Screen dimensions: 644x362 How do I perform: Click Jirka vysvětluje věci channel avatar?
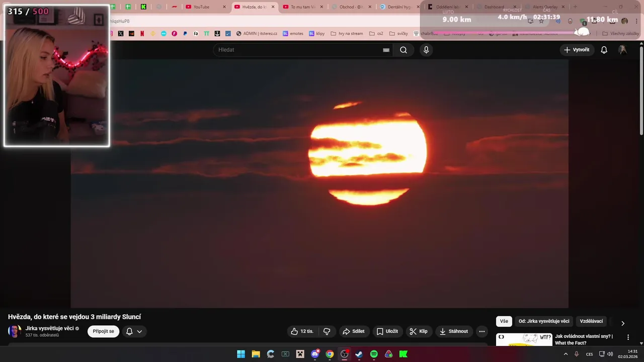tap(15, 331)
